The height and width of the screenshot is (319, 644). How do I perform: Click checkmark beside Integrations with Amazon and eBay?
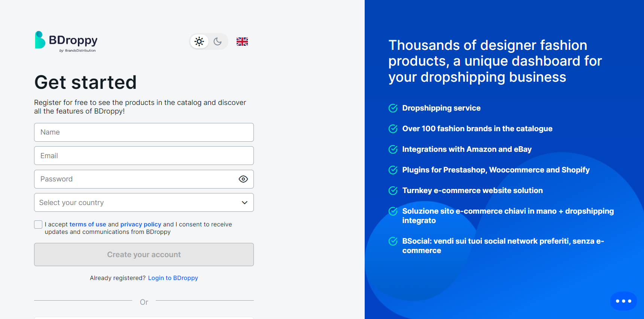393,150
